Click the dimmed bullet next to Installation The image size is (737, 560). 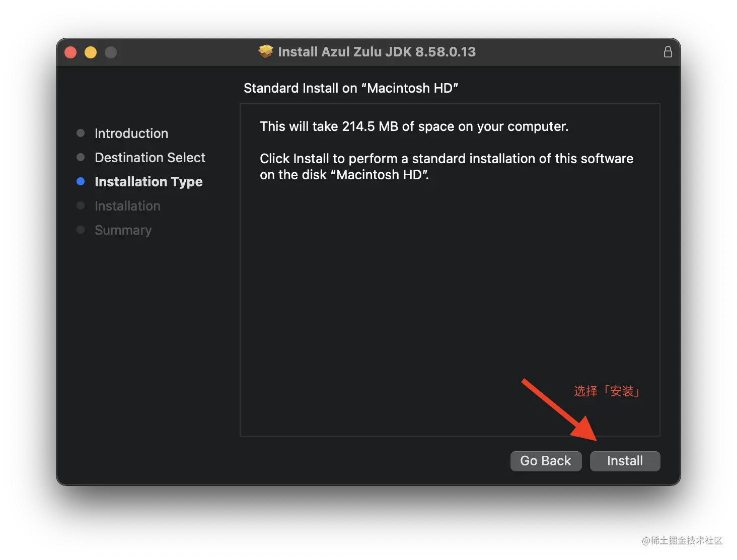coord(81,205)
